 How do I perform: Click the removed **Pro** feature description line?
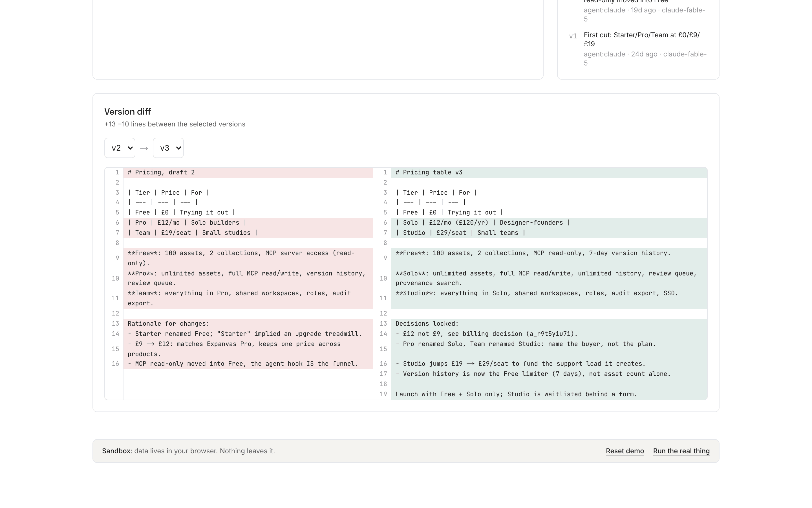pos(248,278)
